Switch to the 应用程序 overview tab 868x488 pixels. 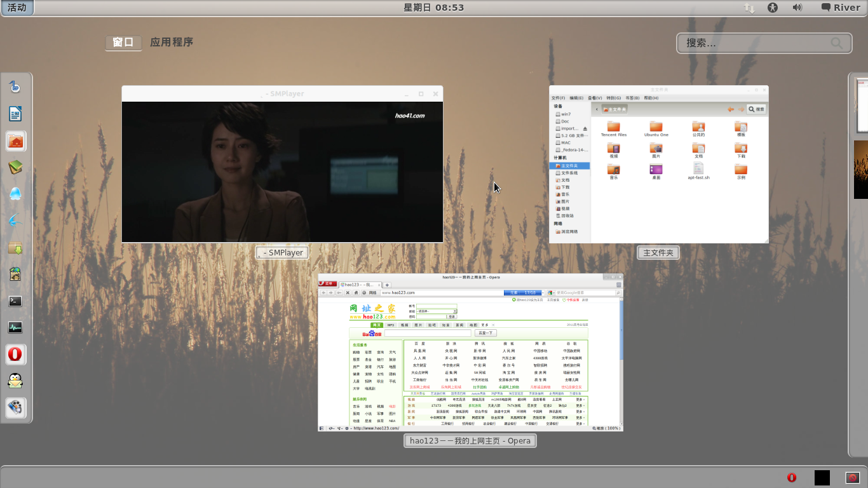[x=172, y=43]
